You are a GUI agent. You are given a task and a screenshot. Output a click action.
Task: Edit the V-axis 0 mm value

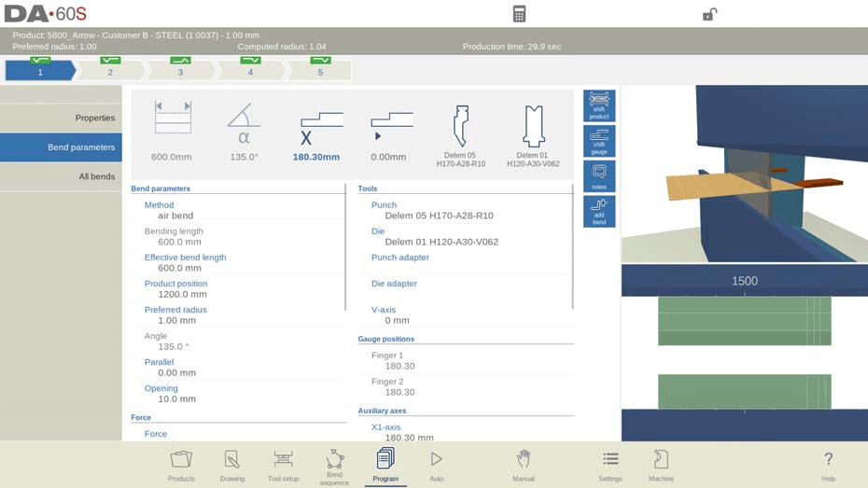click(x=466, y=314)
